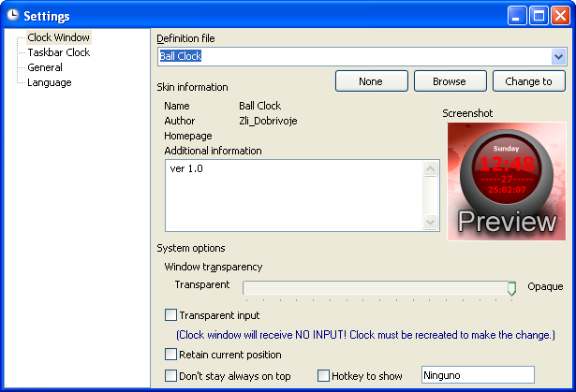Click the Browse button
The width and height of the screenshot is (576, 392).
click(450, 81)
